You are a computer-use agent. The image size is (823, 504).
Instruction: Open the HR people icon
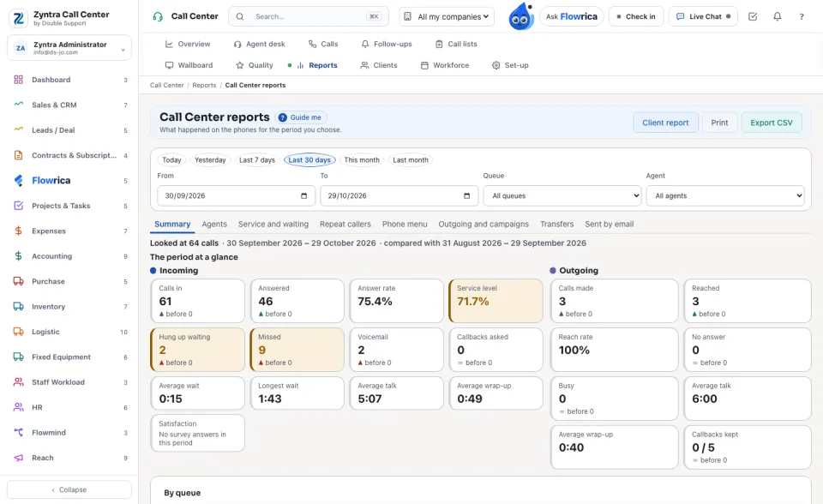tap(18, 407)
